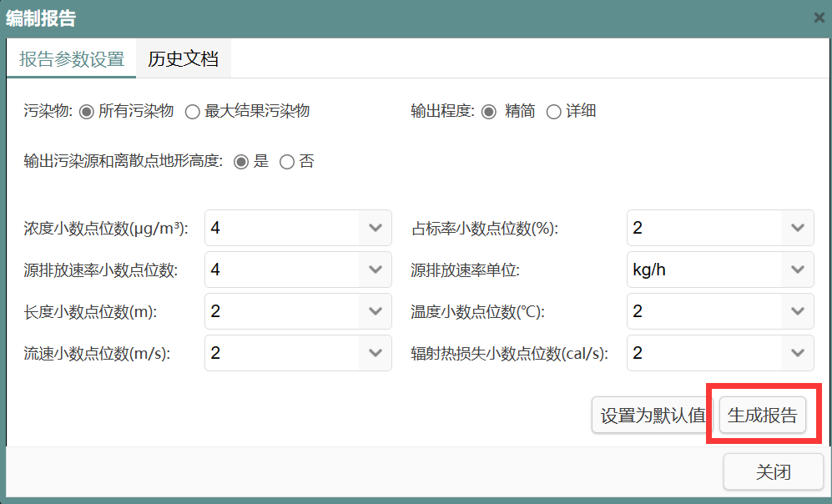Switch to the 报告参数设置 tab
Viewport: 832px width, 504px height.
coord(72,59)
